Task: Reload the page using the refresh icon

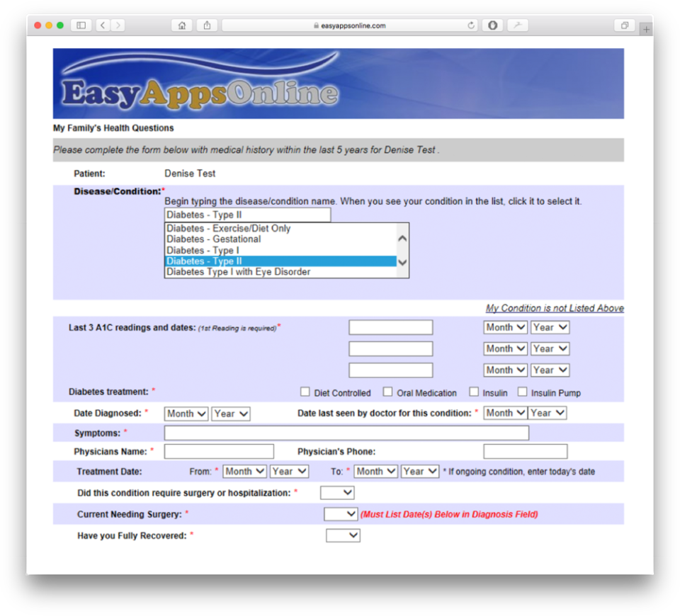Action: [470, 25]
